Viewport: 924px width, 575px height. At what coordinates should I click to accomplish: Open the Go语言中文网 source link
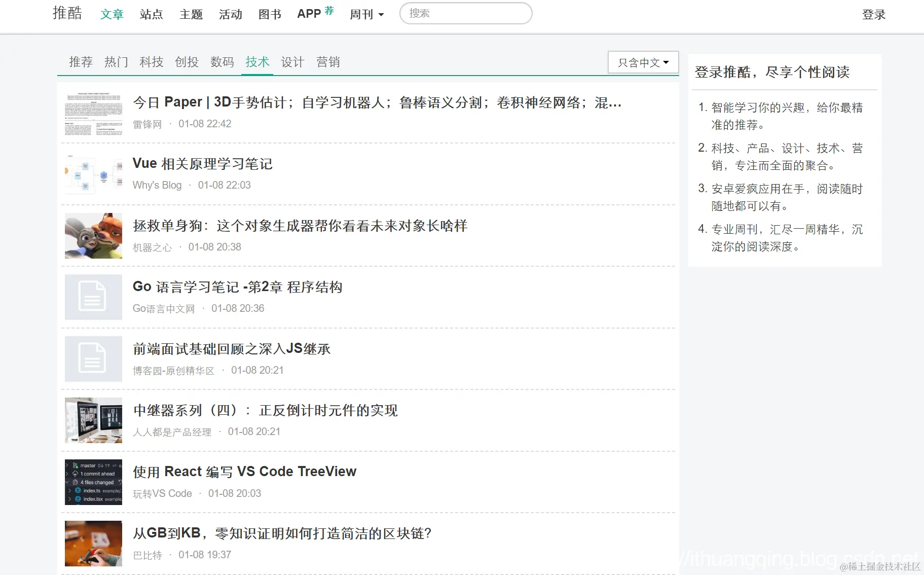[x=164, y=309]
